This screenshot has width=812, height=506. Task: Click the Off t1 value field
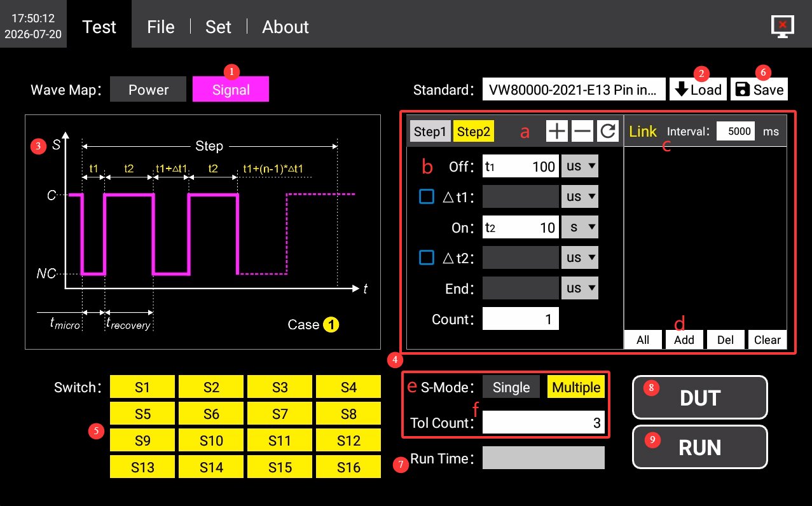click(x=521, y=167)
